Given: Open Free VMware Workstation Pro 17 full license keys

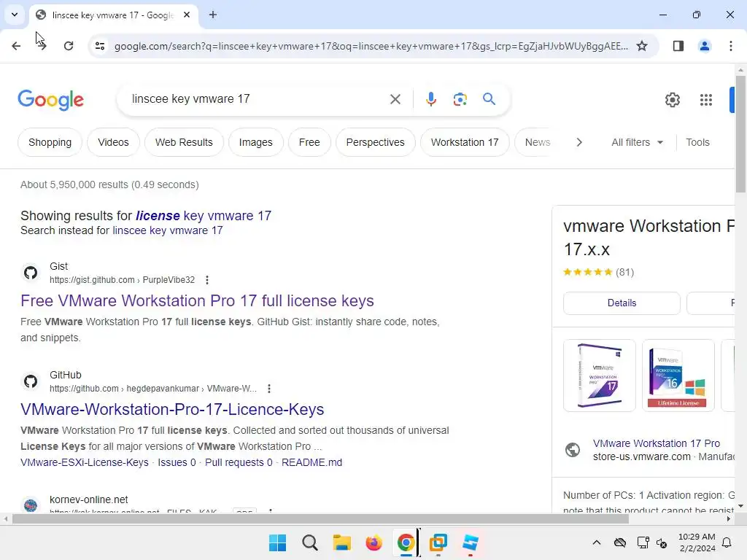Looking at the screenshot, I should [197, 301].
